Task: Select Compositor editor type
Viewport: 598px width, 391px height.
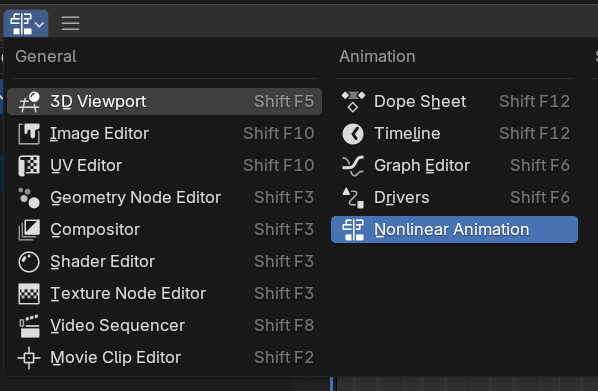Action: click(x=164, y=230)
